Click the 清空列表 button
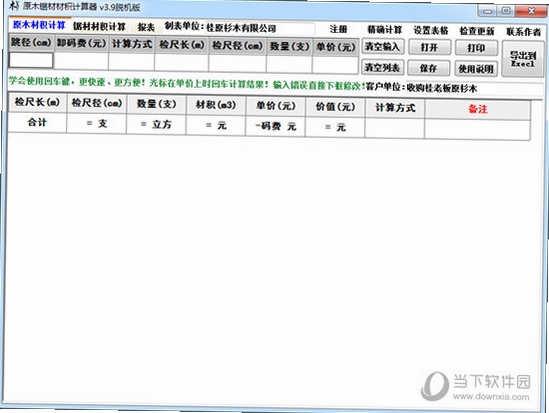This screenshot has height=413, width=549. coord(382,67)
